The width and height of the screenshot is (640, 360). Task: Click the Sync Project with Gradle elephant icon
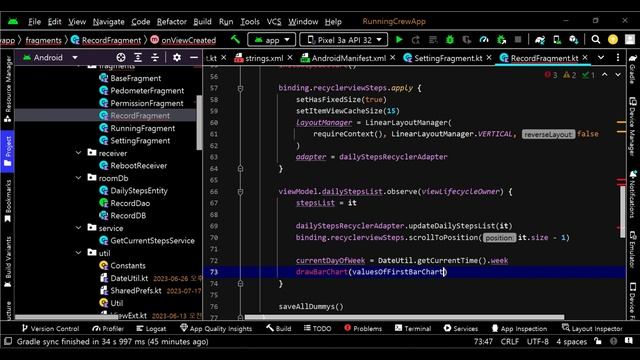tap(540, 40)
